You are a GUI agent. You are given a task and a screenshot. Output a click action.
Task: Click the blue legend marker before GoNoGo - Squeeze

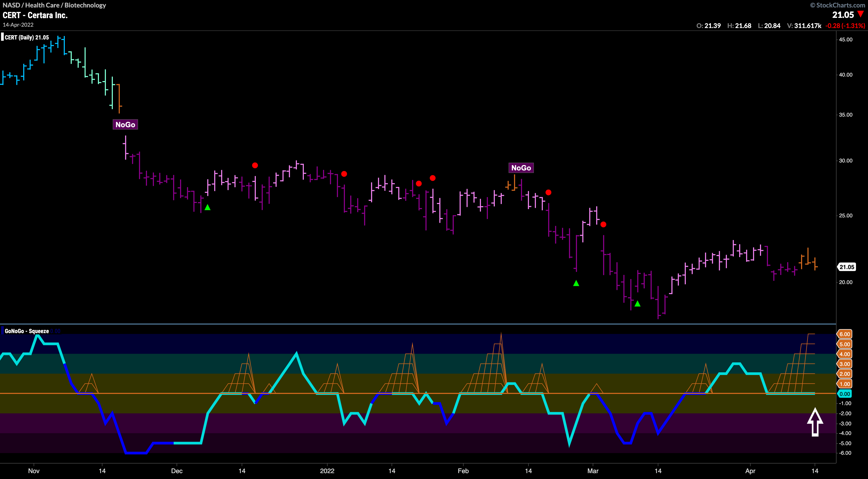(2, 331)
